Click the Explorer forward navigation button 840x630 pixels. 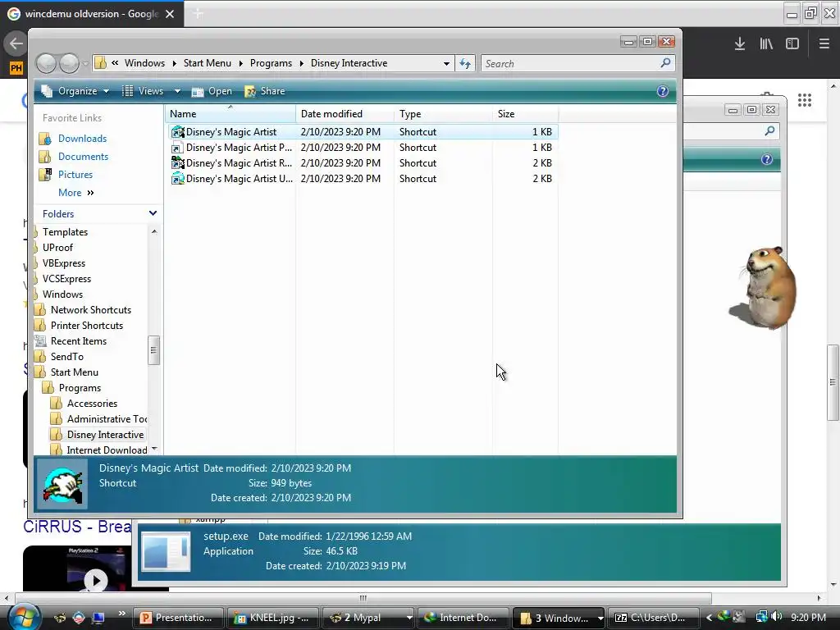point(69,64)
